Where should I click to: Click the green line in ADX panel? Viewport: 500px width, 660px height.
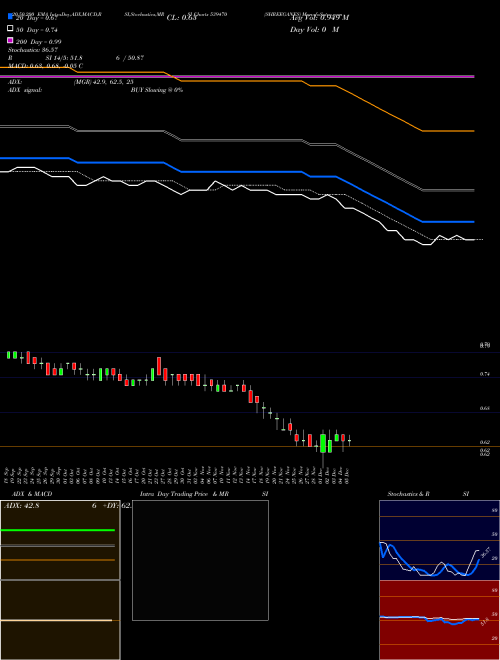click(x=58, y=530)
